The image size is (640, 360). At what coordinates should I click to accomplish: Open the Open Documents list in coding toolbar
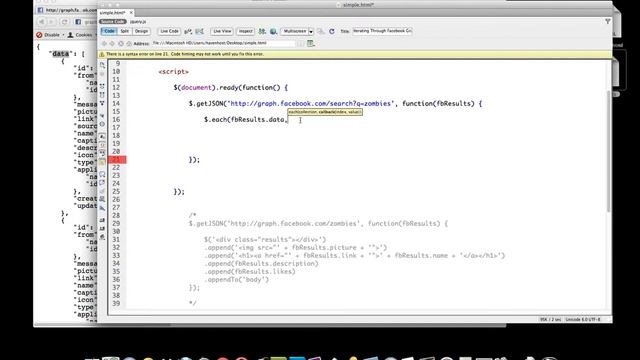coord(102,64)
